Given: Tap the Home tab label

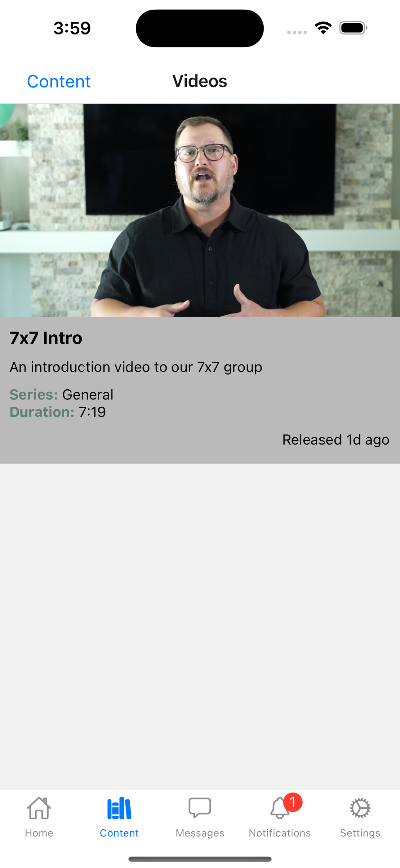Looking at the screenshot, I should (x=39, y=833).
